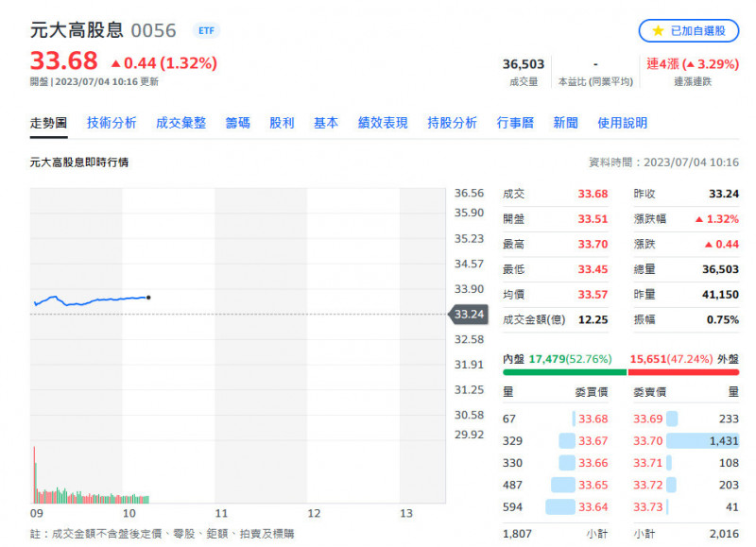Click the bid subtotal 1,807 value
The height and width of the screenshot is (547, 756).
click(517, 534)
